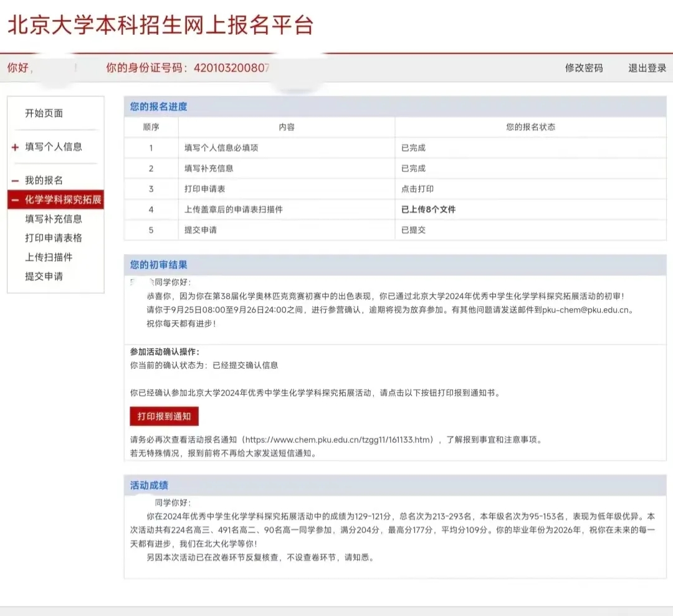Click the 参加活动确认操作 heading
This screenshot has height=616, width=673.
click(x=165, y=352)
